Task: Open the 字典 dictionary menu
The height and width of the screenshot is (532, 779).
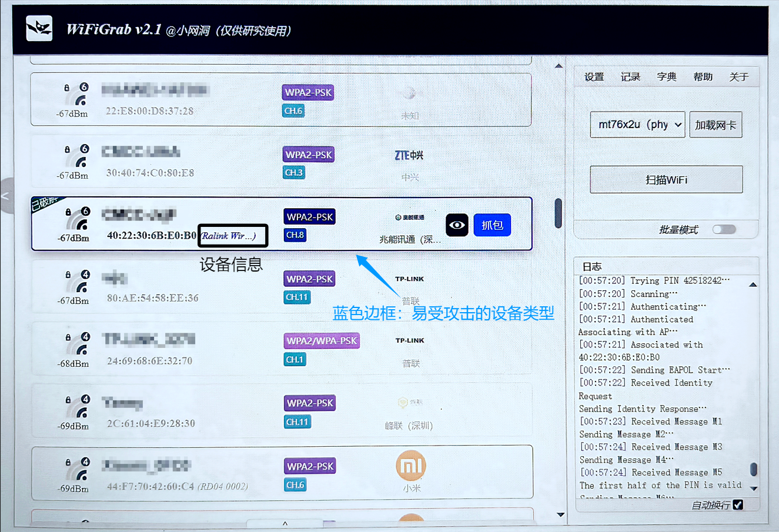Action: 667,77
